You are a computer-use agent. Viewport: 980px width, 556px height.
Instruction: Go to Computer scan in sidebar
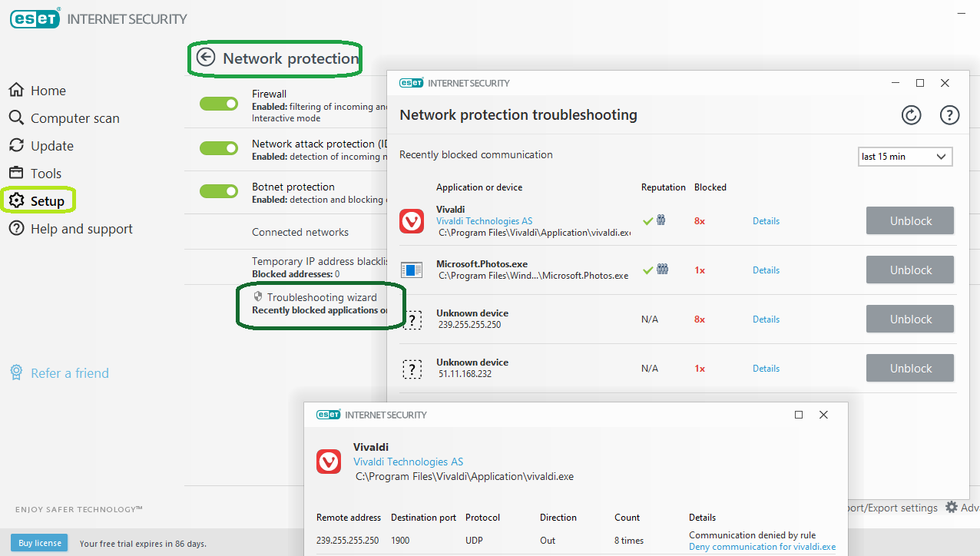point(65,118)
